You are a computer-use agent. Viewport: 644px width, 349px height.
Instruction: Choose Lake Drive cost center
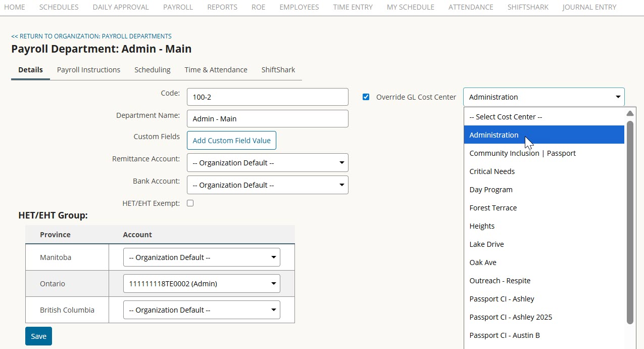pos(544,244)
